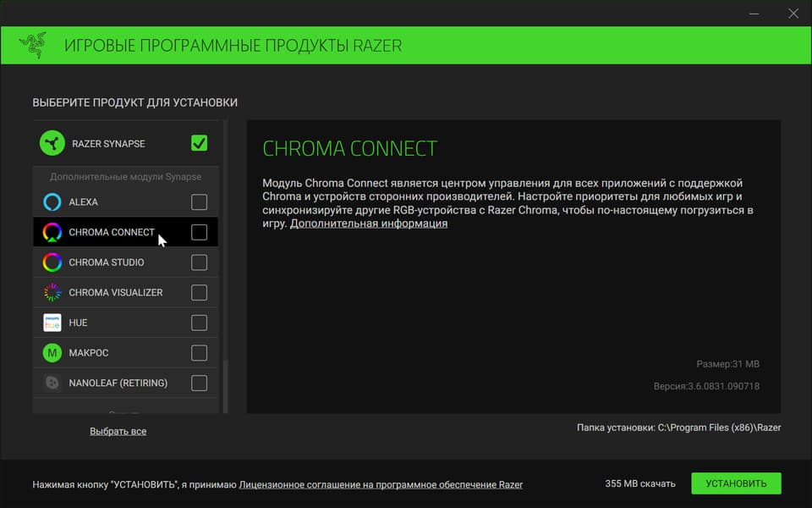Click the Размер:31 MB text

tap(727, 364)
